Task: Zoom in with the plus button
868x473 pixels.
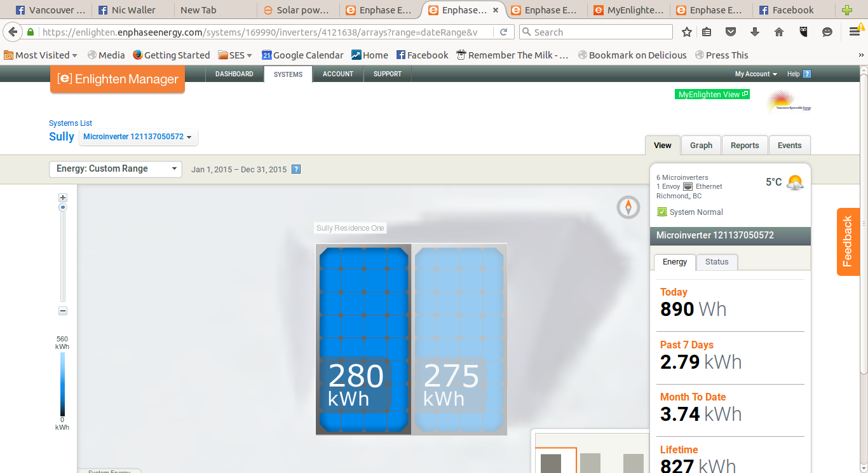Action: (x=63, y=198)
